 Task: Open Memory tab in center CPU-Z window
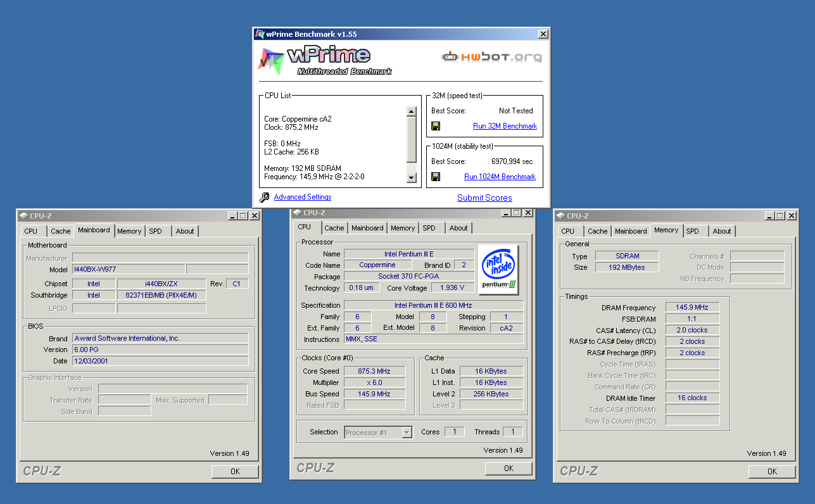click(403, 228)
